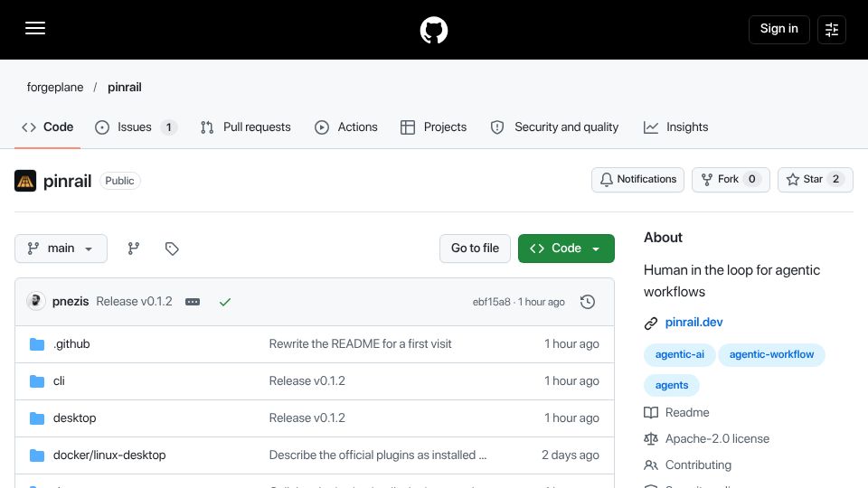The image size is (868, 488).
Task: Click the Notifications button
Action: tap(637, 179)
